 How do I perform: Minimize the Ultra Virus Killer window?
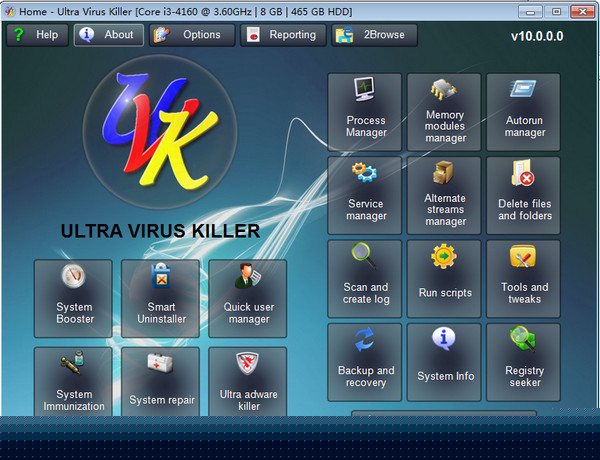coord(530,12)
